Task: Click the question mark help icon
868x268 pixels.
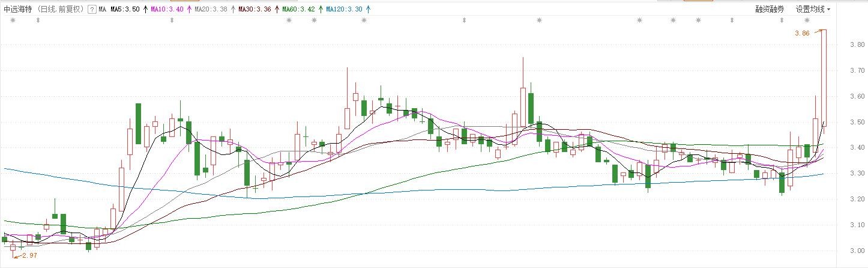Action: pos(91,10)
